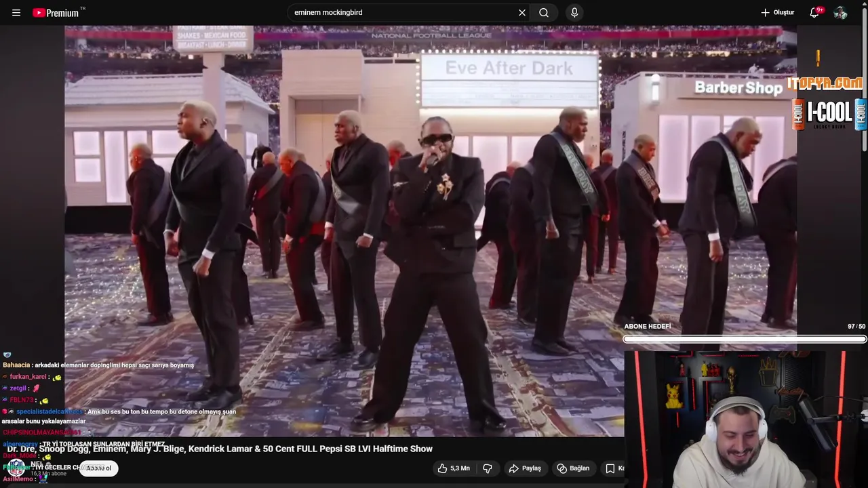Screen dimensions: 868x488
Task: Subscribe with the Abone ol button
Action: [x=98, y=468]
